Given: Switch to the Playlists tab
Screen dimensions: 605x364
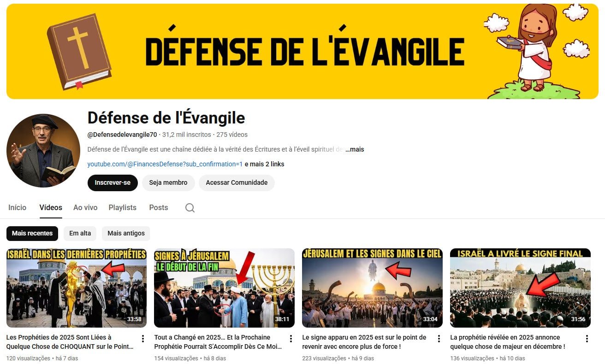Looking at the screenshot, I should click(x=123, y=208).
